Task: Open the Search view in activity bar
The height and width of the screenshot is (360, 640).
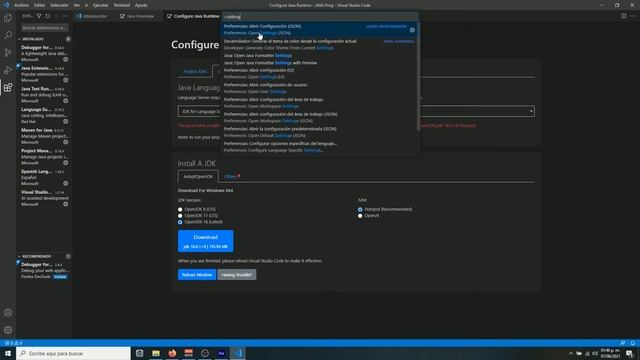Action: click(8, 35)
